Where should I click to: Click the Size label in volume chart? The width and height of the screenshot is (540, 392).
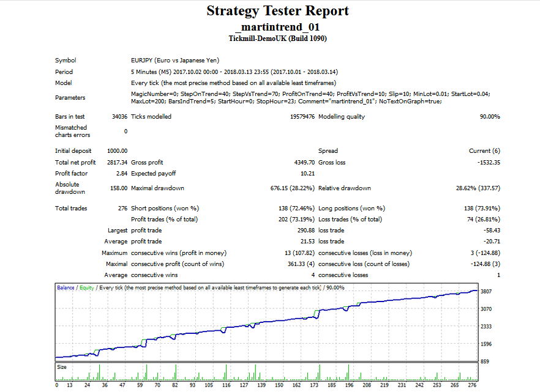click(62, 367)
